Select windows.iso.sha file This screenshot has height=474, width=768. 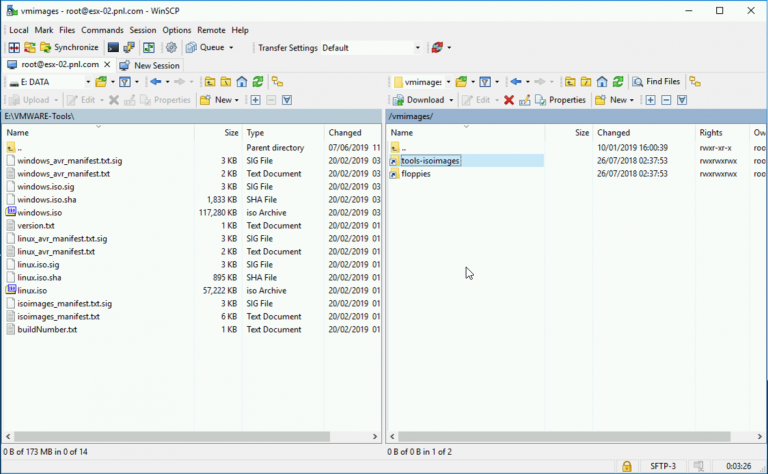pyautogui.click(x=47, y=200)
